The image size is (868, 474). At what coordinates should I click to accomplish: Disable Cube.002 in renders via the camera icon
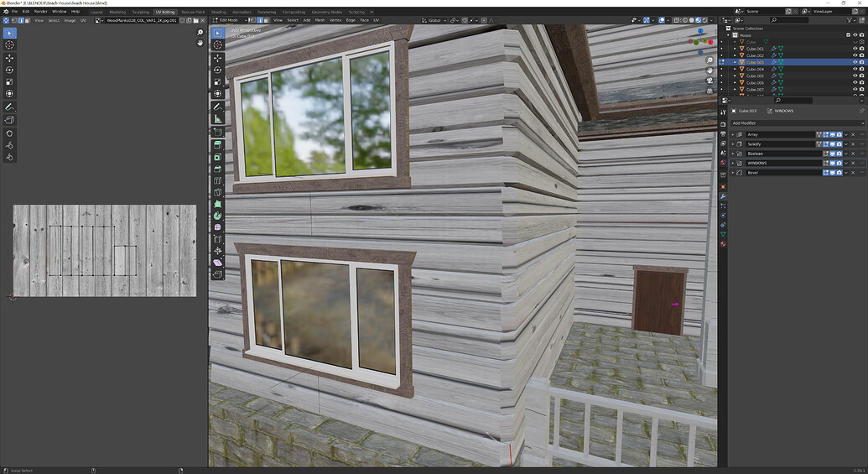pyautogui.click(x=861, y=55)
